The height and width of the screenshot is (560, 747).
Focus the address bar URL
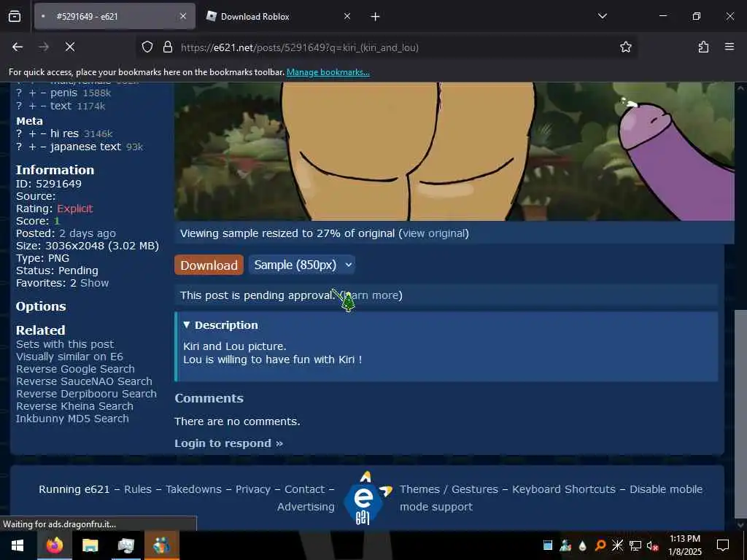point(300,47)
